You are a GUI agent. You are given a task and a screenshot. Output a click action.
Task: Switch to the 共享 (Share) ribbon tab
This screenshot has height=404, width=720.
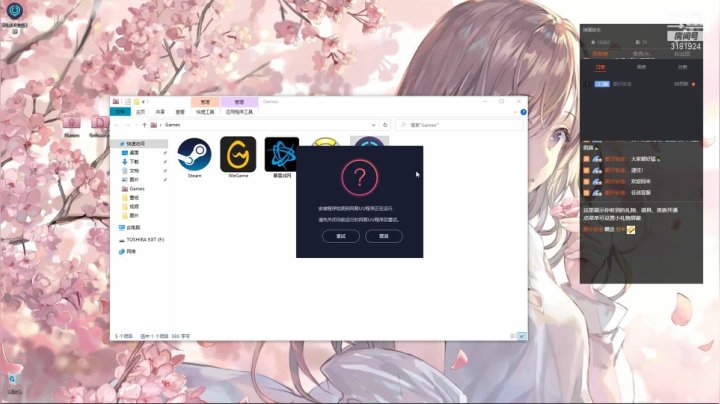click(160, 112)
